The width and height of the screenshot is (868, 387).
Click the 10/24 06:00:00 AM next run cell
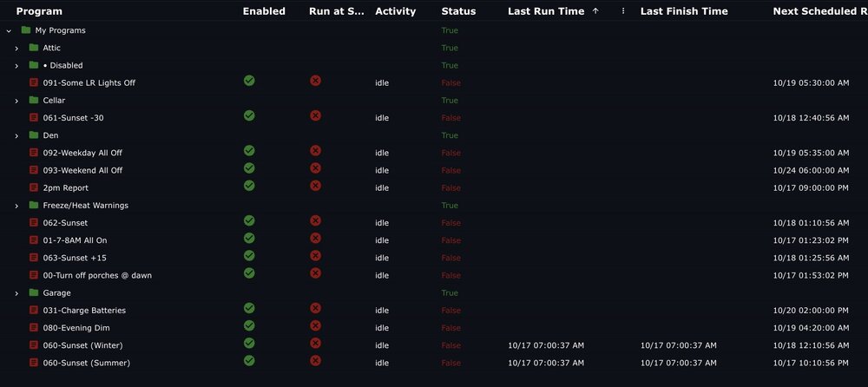(x=811, y=170)
